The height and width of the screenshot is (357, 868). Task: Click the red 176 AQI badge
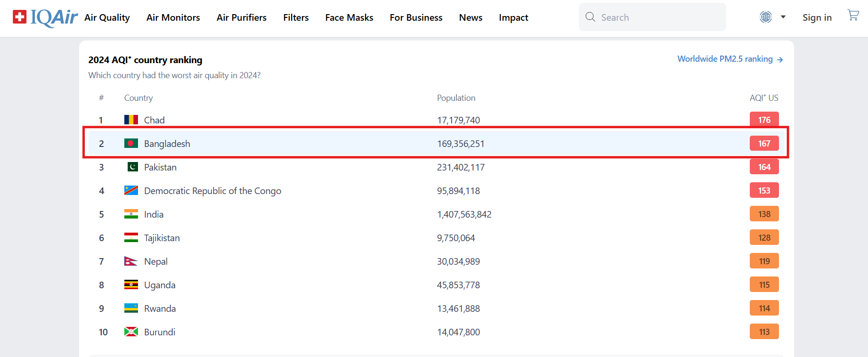tap(764, 120)
